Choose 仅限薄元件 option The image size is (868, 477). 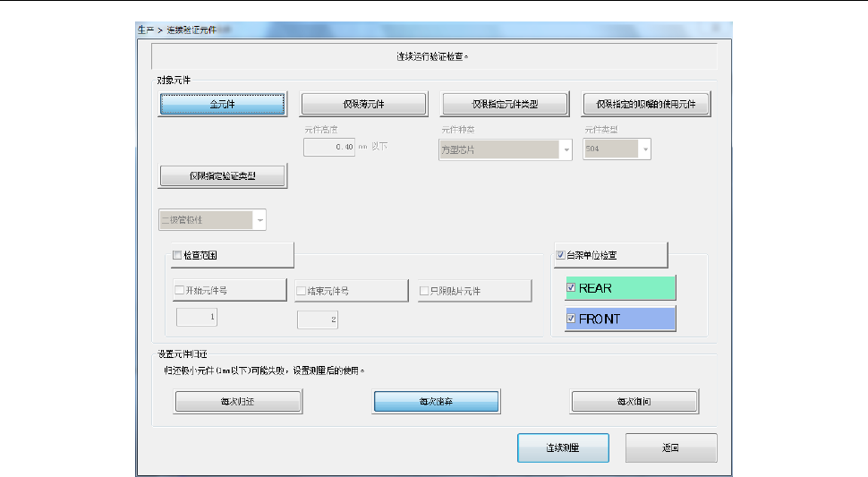pos(363,104)
